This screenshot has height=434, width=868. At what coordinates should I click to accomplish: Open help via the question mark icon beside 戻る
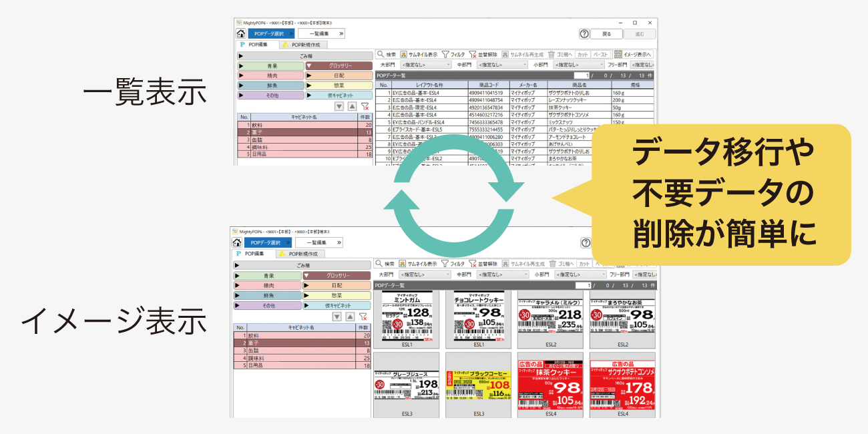pyautogui.click(x=584, y=33)
